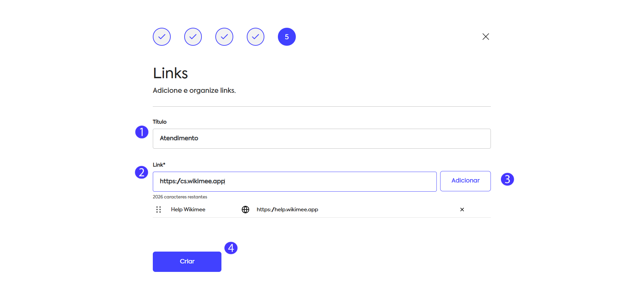644x300 pixels.
Task: Jump to the fourth completed step
Action: (x=256, y=37)
